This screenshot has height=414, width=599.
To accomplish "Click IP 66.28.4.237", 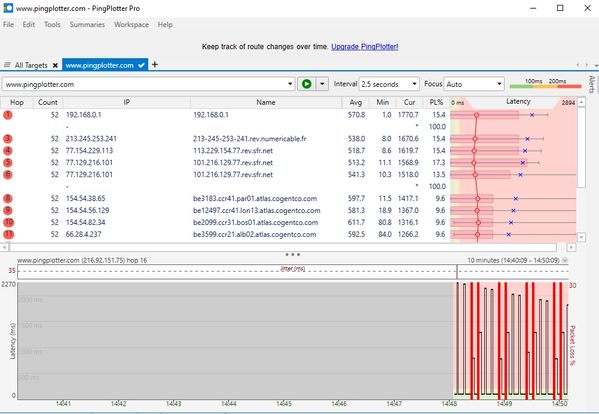I will [x=84, y=234].
